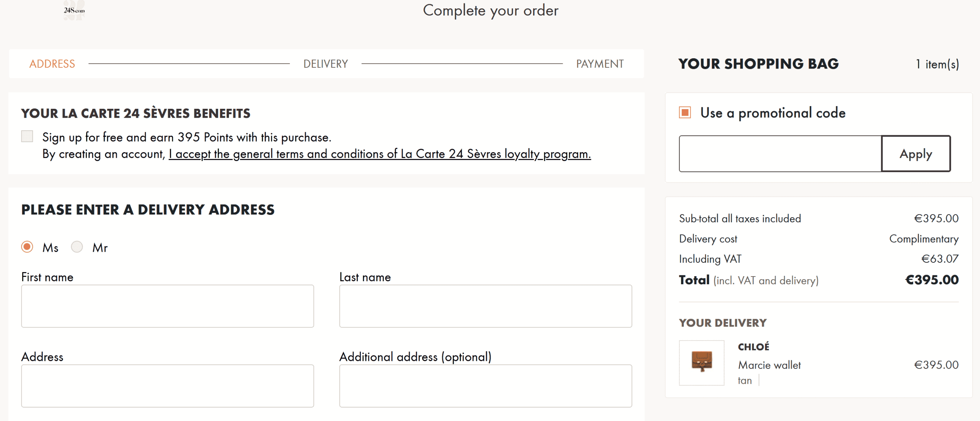
Task: Enable the loyalty program sign-up checkbox
Action: pos(27,136)
